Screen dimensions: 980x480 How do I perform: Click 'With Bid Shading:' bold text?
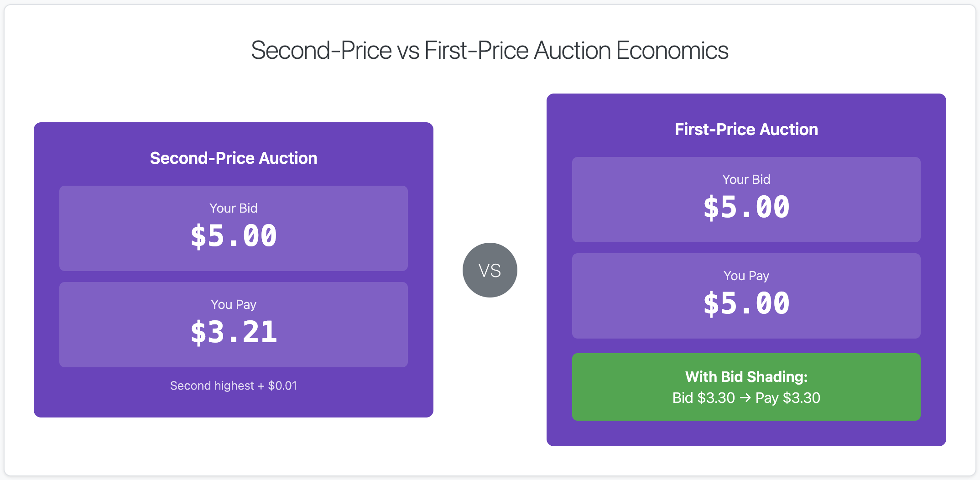pyautogui.click(x=746, y=376)
